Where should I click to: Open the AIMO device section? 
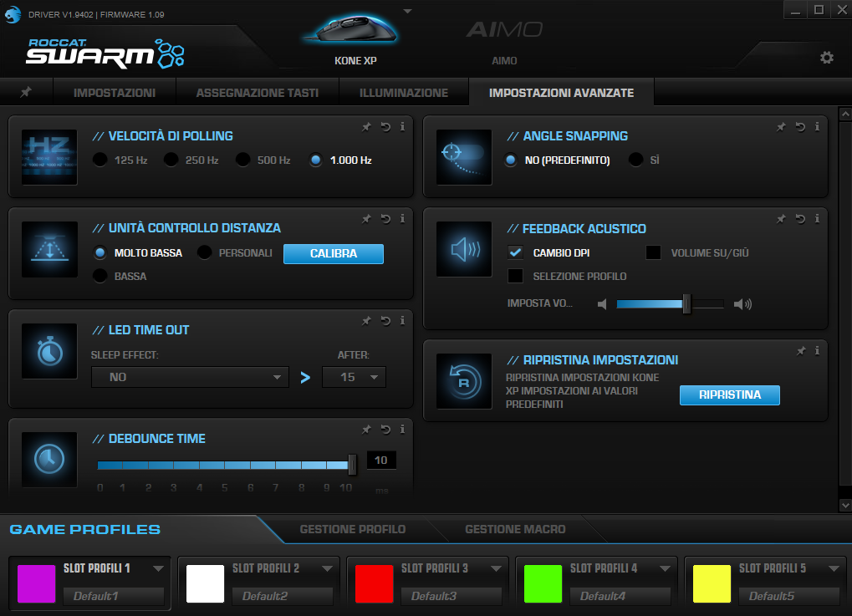(x=504, y=43)
